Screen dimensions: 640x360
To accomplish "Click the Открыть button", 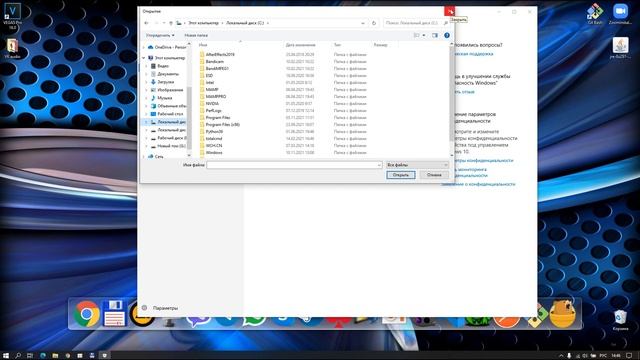I will [401, 175].
